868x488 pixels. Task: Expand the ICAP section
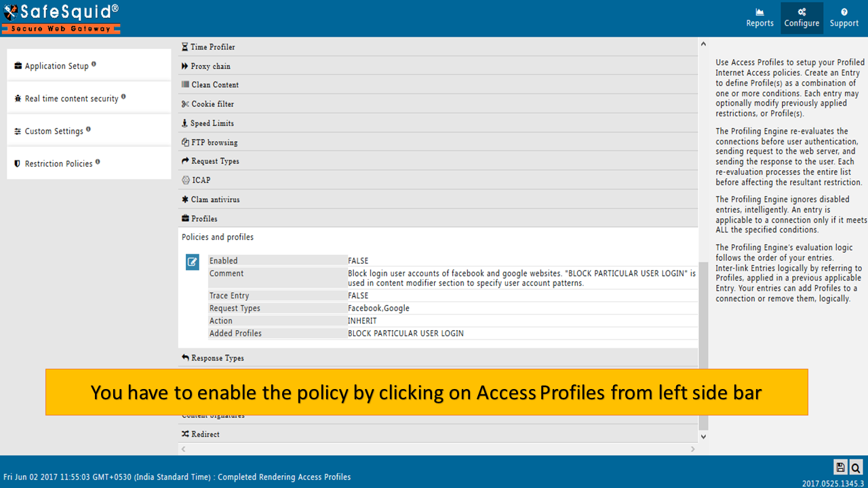click(437, 180)
